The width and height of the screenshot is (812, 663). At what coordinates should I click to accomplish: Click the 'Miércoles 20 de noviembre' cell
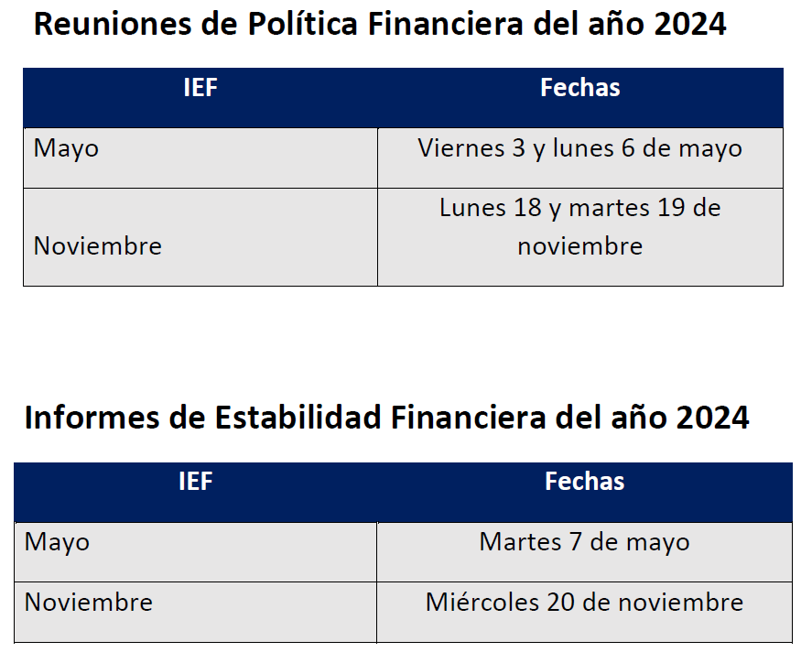[584, 603]
